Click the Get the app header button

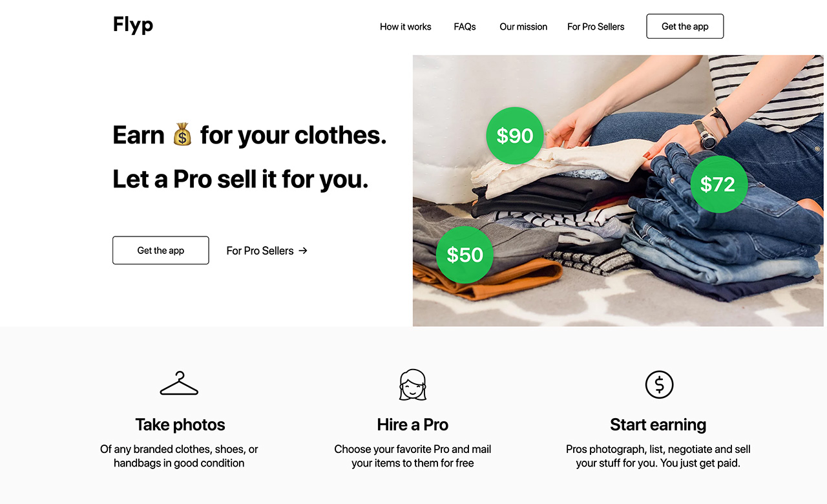(685, 26)
